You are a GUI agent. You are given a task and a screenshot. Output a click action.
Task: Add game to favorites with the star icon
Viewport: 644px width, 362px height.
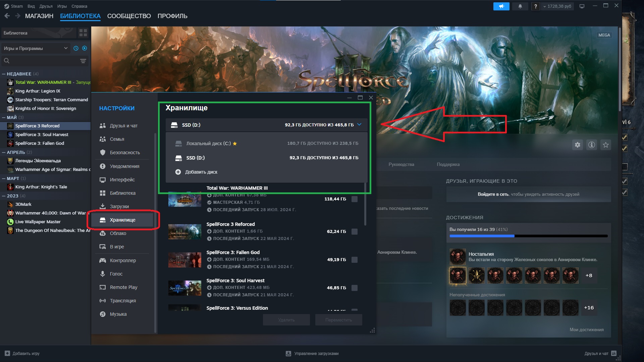pyautogui.click(x=606, y=145)
